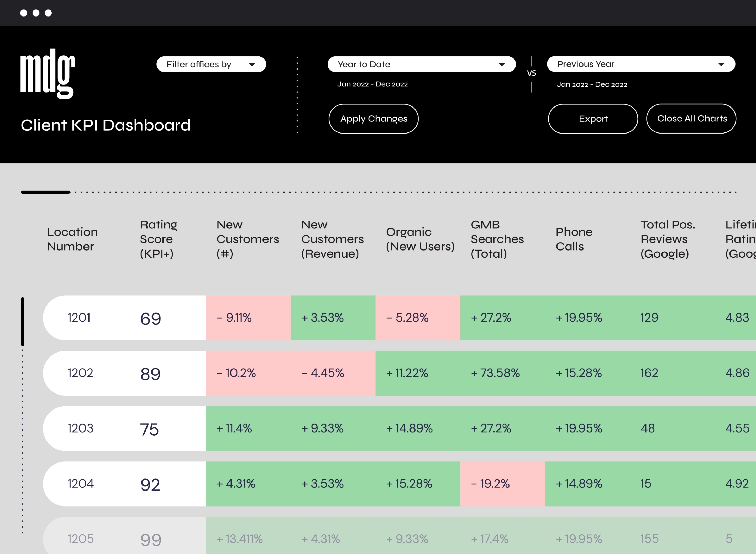This screenshot has height=554, width=756.
Task: Click the + 14.89% organic cell in row 1203
Action: [x=418, y=428]
